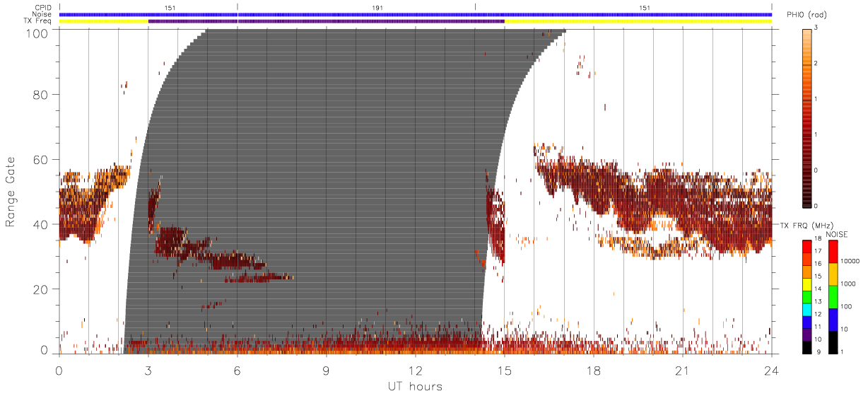
Task: Select the 10000 label in NOISE legend
Action: click(x=850, y=261)
